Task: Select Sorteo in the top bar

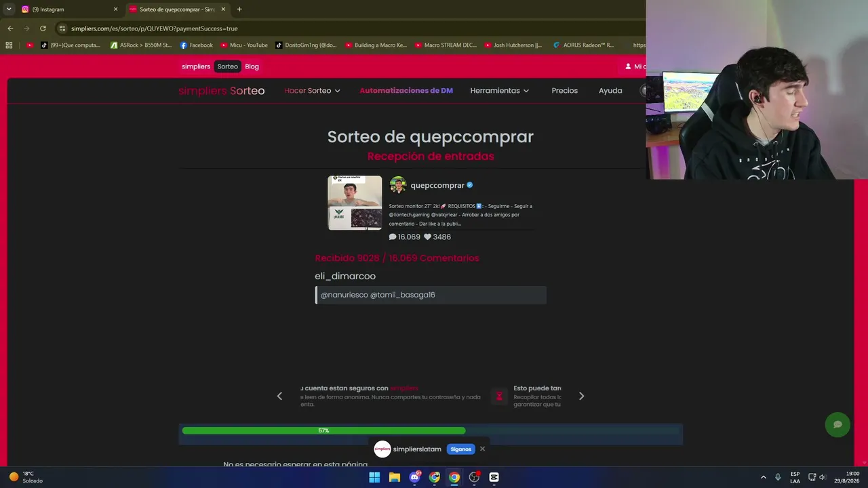Action: click(x=228, y=66)
